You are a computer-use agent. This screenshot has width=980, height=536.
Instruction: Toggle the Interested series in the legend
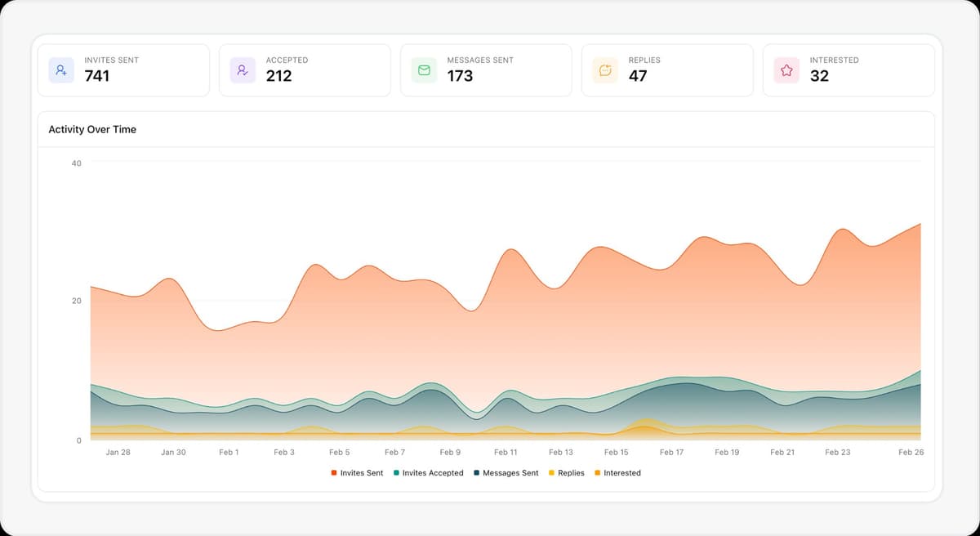tap(621, 472)
